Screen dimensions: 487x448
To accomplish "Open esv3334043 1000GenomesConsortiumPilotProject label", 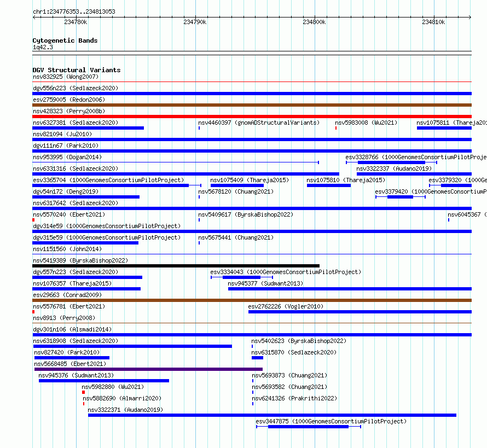I will click(x=286, y=272).
